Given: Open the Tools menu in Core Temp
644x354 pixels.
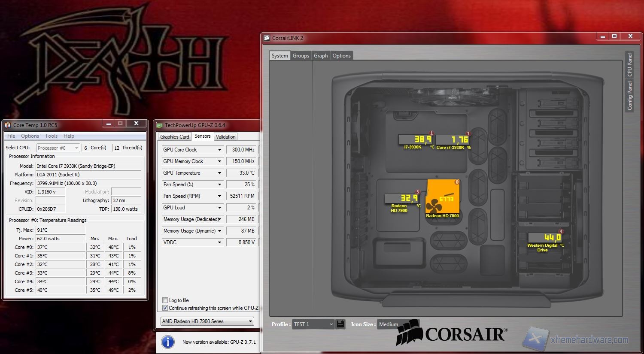Looking at the screenshot, I should [51, 136].
